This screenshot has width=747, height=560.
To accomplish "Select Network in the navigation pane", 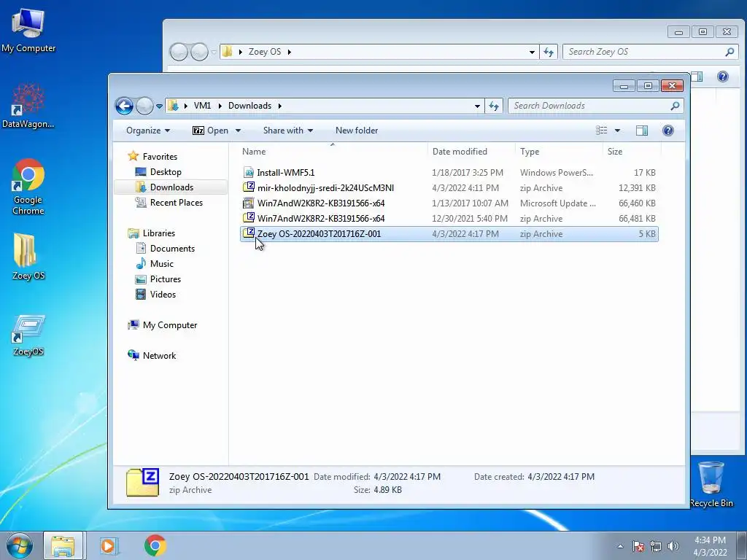I will pos(159,355).
